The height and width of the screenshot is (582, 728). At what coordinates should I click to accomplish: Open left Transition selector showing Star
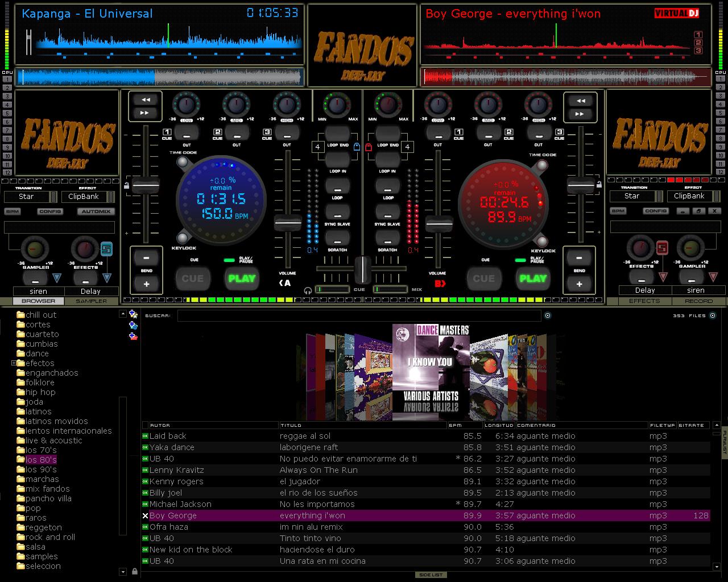(x=31, y=197)
